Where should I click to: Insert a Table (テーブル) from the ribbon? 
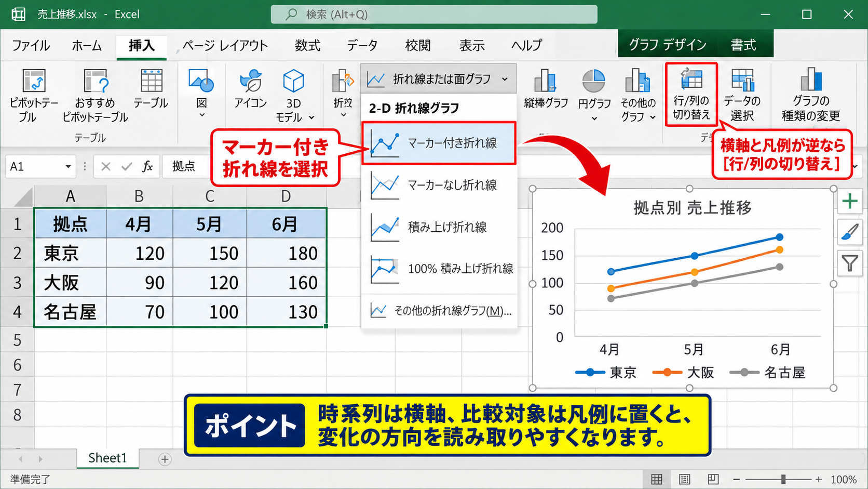pyautogui.click(x=151, y=89)
